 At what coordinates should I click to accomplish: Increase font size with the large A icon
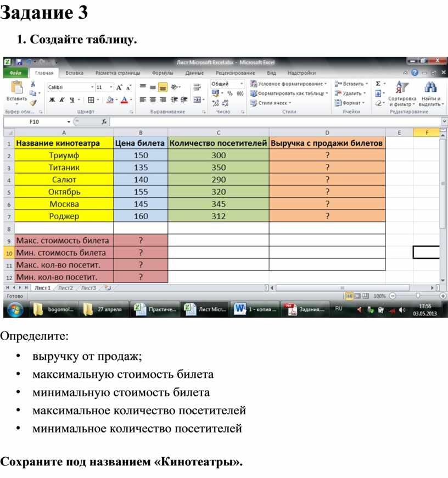click(x=119, y=87)
